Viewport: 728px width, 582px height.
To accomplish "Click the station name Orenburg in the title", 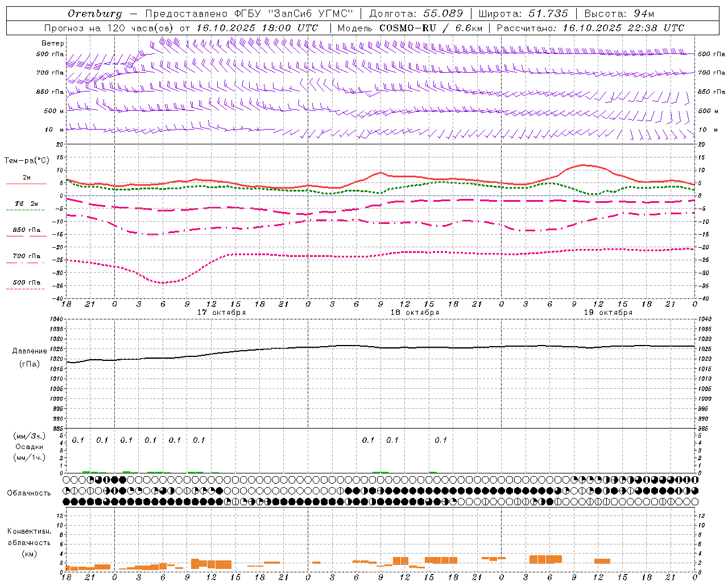I will coord(95,14).
